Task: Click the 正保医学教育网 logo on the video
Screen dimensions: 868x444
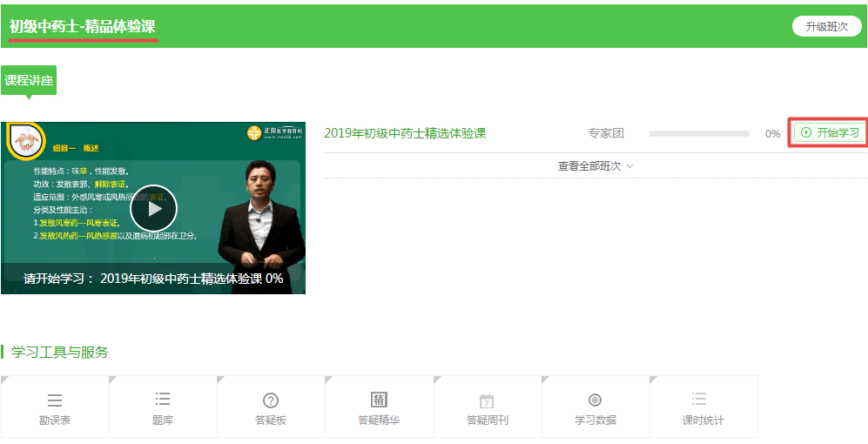Action: pyautogui.click(x=273, y=133)
